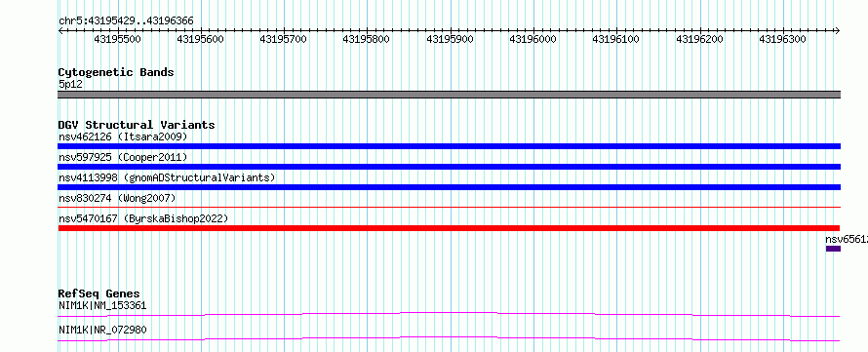The height and width of the screenshot is (352, 868).
Task: Select the blue nsv4113998 variant bar
Action: coord(449,187)
